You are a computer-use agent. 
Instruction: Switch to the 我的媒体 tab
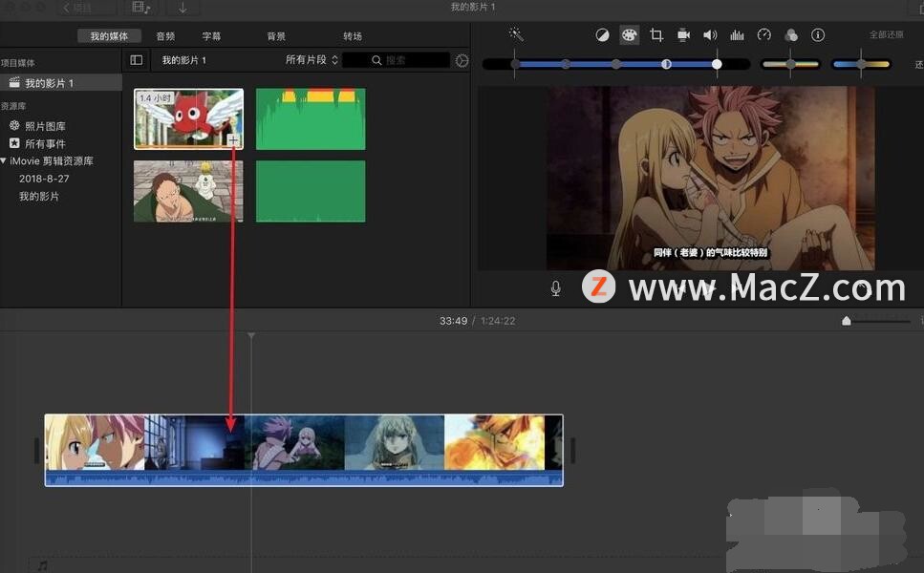[109, 36]
